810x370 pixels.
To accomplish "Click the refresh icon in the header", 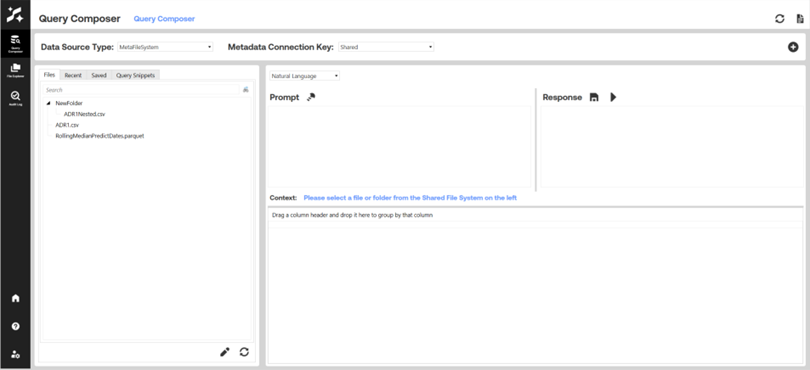I will point(780,19).
